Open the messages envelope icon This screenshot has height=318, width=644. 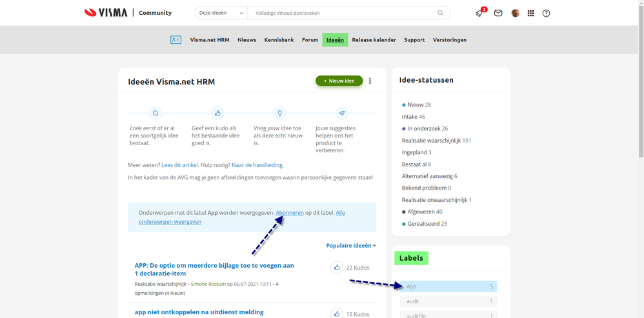coord(498,13)
